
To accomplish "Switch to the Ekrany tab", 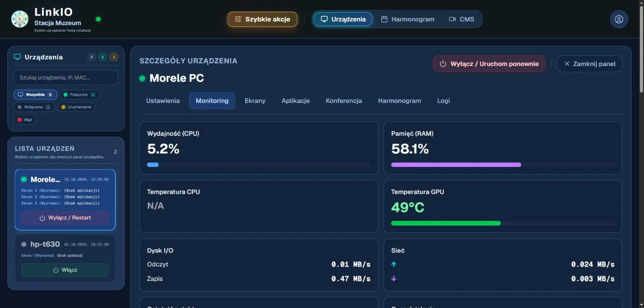I will click(x=255, y=100).
